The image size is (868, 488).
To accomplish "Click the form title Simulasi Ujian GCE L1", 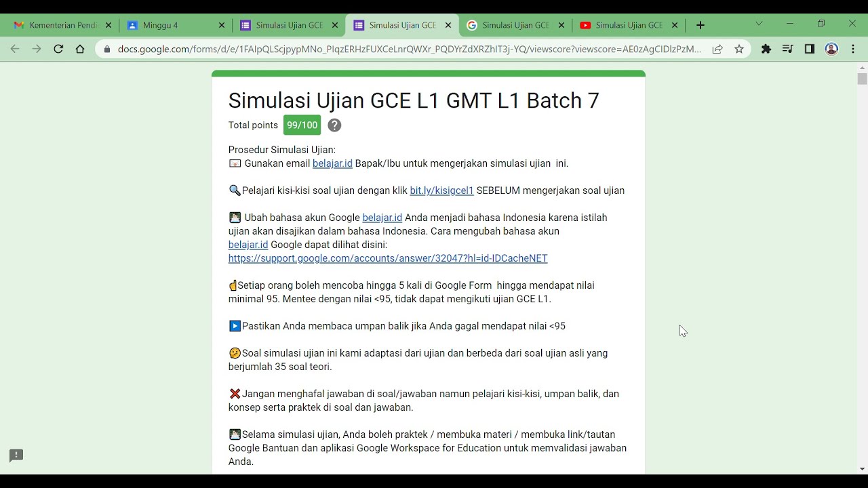I will (x=414, y=100).
